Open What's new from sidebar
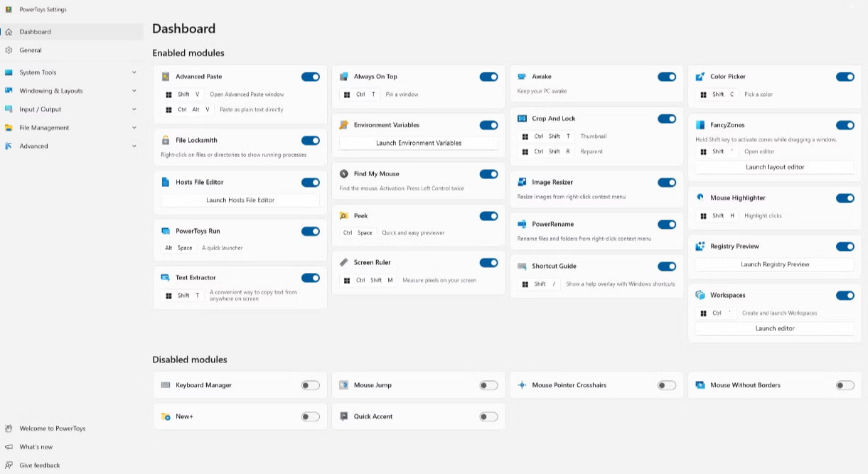Image resolution: width=868 pixels, height=474 pixels. 36,447
